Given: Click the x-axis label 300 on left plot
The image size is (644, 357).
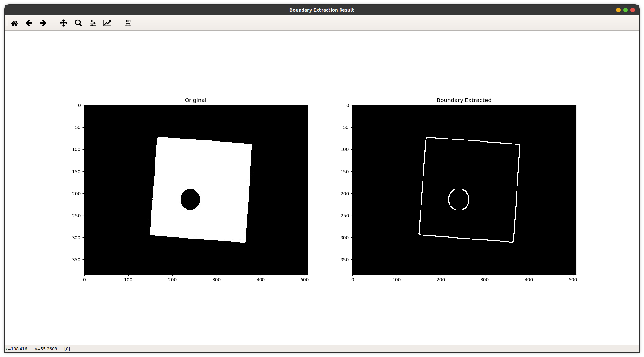Looking at the screenshot, I should coord(216,279).
